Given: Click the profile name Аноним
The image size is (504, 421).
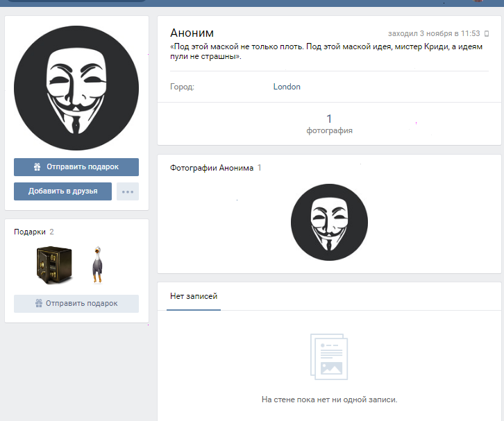Looking at the screenshot, I should tap(192, 33).
